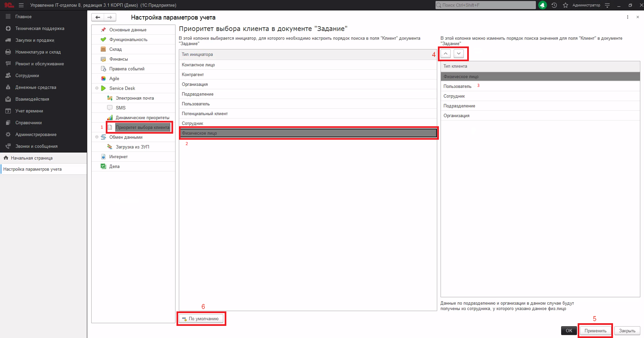Select Сотрудник in client type list

tap(454, 96)
